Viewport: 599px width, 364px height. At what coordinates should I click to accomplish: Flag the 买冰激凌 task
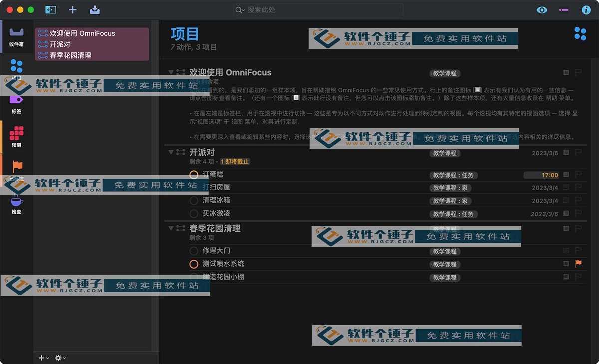(578, 214)
